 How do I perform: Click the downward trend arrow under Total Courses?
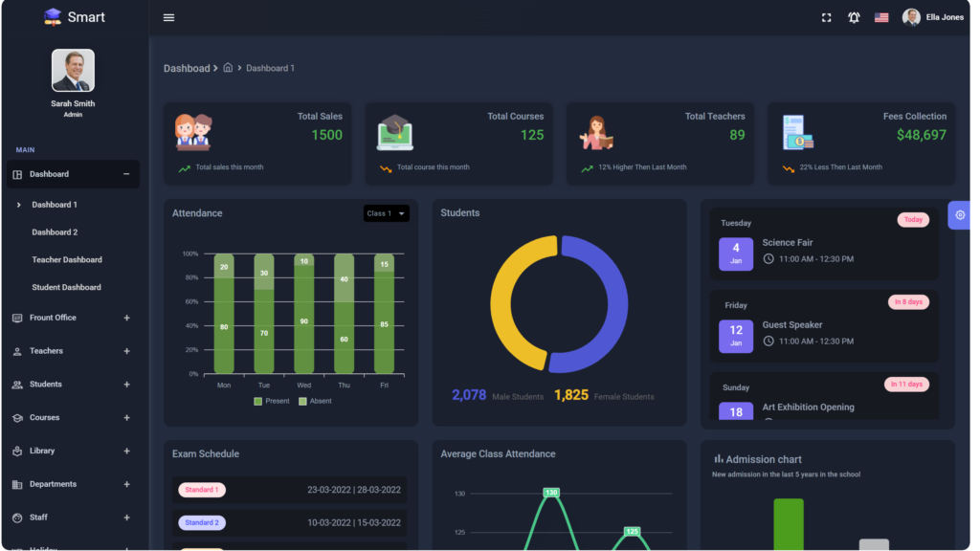pyautogui.click(x=386, y=168)
